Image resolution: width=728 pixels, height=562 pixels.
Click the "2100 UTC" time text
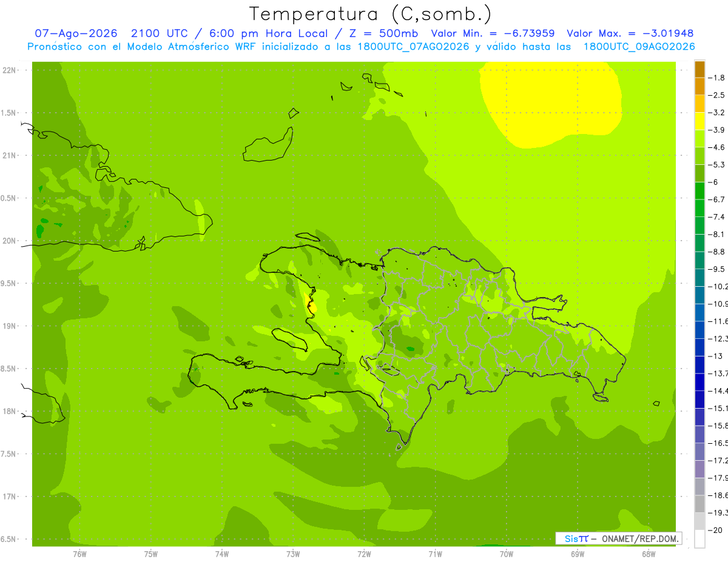point(158,33)
